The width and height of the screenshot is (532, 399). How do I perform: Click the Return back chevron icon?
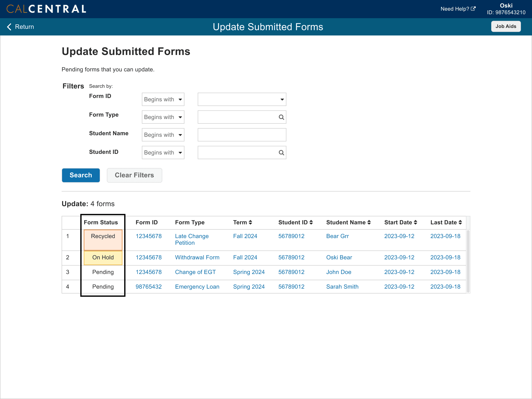[9, 27]
